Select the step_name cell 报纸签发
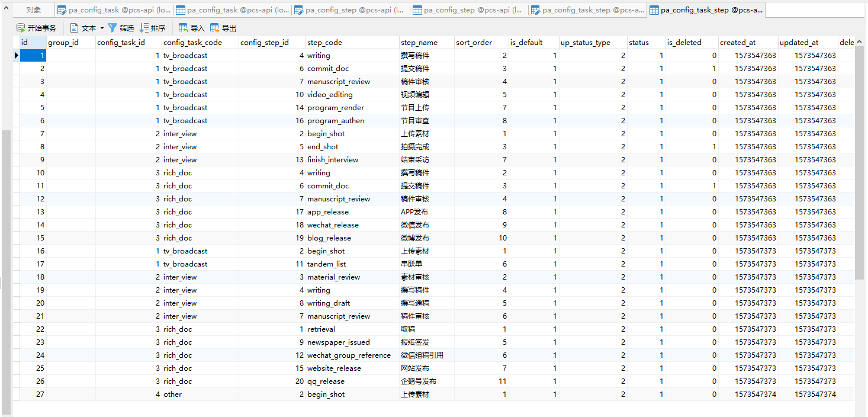The image size is (868, 417). coord(426,342)
